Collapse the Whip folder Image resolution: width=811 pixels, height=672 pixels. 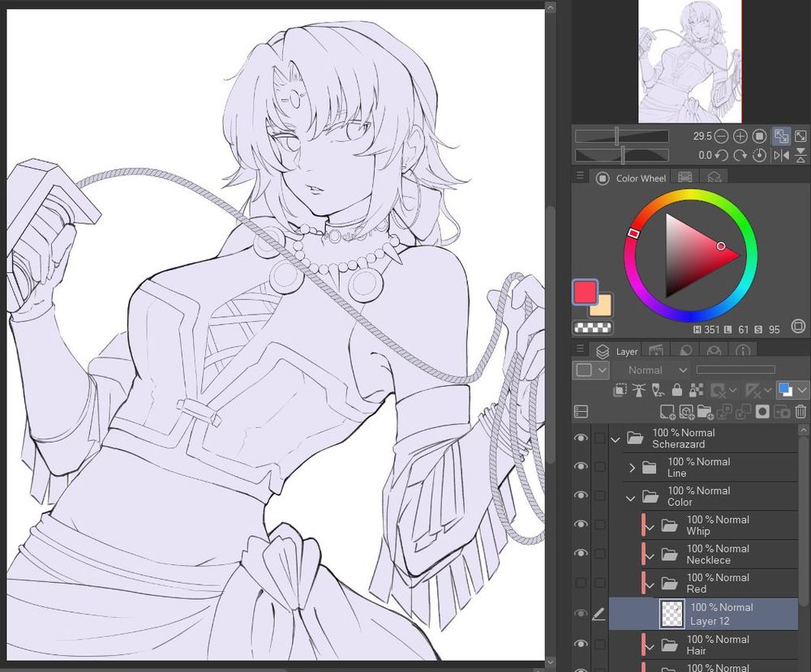pyautogui.click(x=650, y=527)
